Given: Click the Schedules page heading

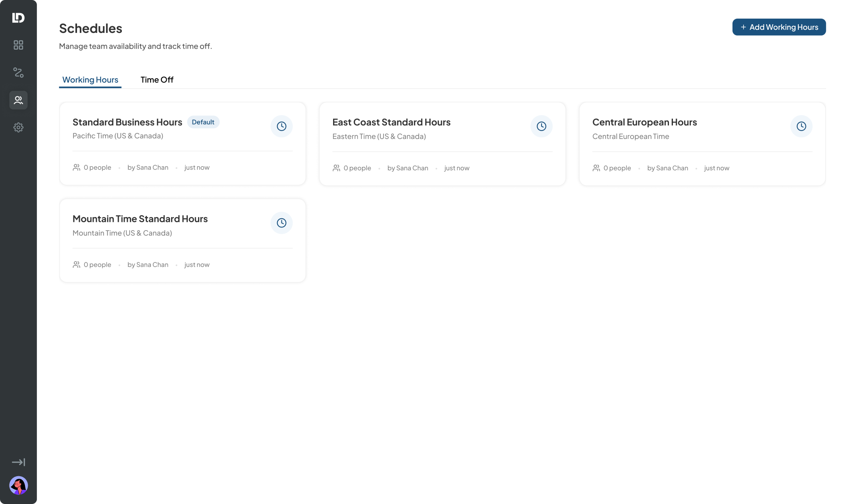Looking at the screenshot, I should 91,29.
